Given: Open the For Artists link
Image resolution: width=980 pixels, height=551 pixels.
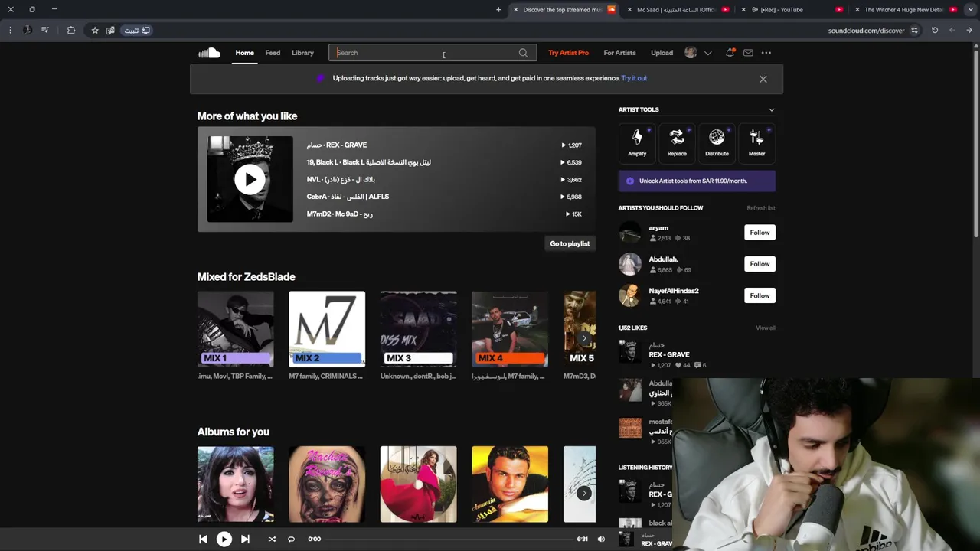Looking at the screenshot, I should [619, 53].
